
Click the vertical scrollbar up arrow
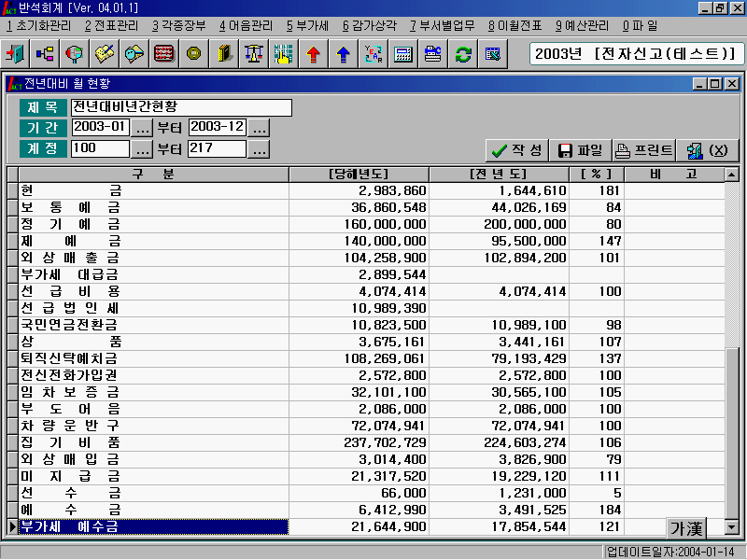click(732, 175)
